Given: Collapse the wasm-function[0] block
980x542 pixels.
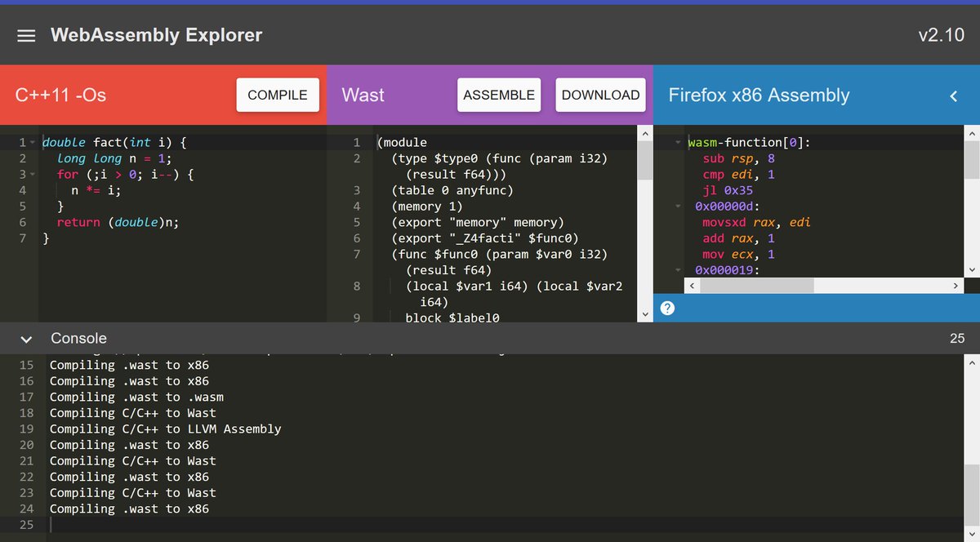Looking at the screenshot, I should click(x=679, y=143).
